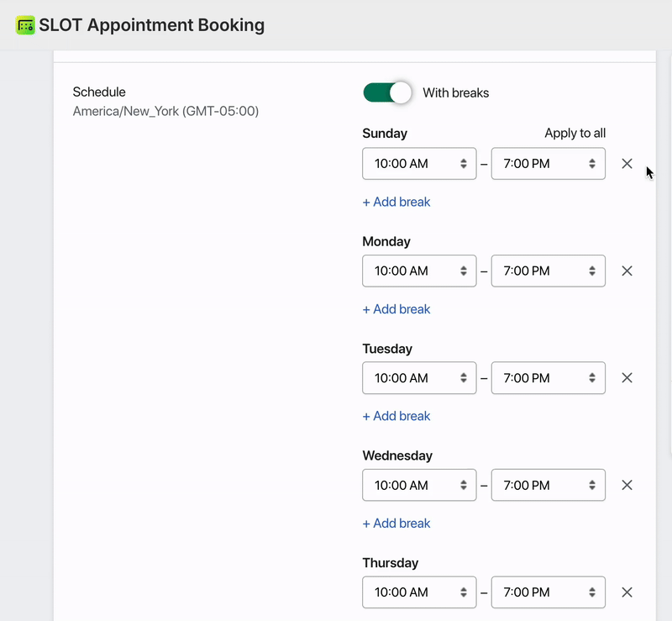Open Thursday start time dropdown
Image resolution: width=672 pixels, height=621 pixels.
[x=419, y=592]
